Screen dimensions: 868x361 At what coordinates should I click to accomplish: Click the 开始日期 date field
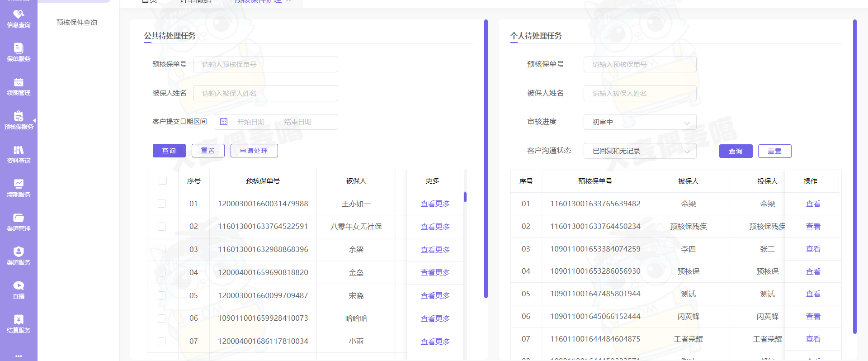coord(251,122)
